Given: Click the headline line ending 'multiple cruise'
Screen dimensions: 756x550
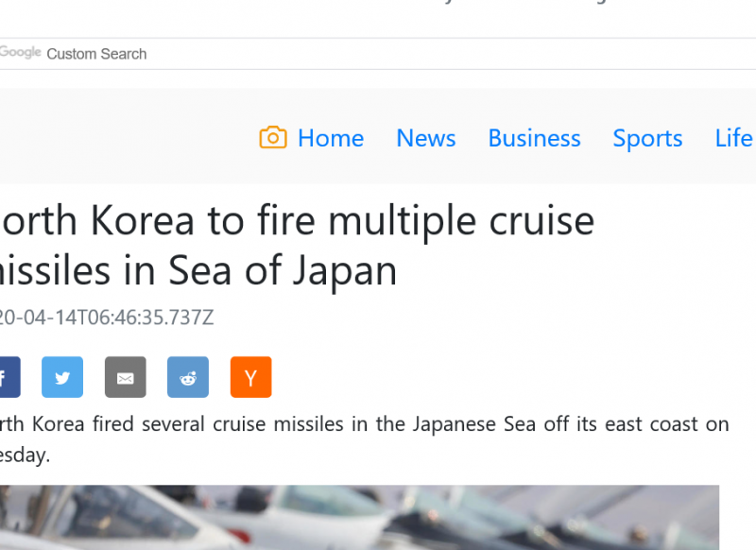Looking at the screenshot, I should pos(297,221).
